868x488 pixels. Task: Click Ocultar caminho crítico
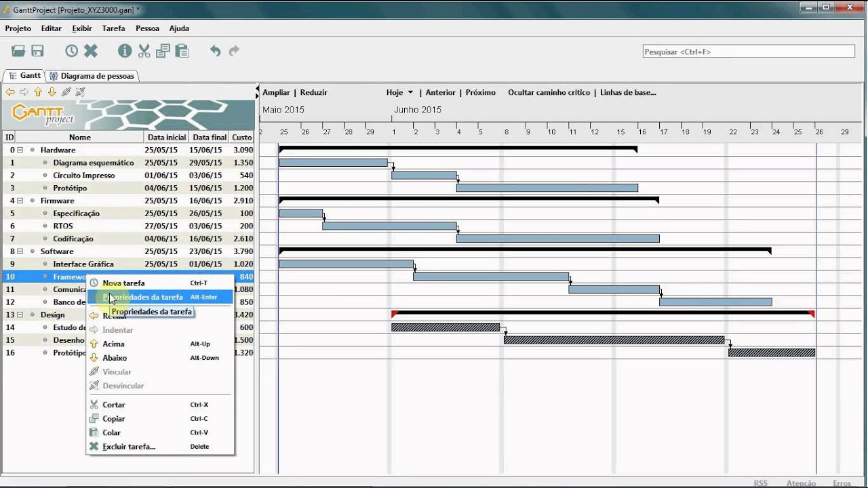click(x=549, y=93)
